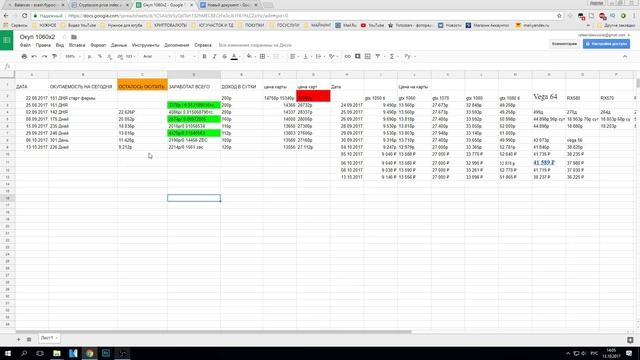Open the text color picker
Image resolution: width=640 pixels, height=360 pixels.
click(x=234, y=56)
